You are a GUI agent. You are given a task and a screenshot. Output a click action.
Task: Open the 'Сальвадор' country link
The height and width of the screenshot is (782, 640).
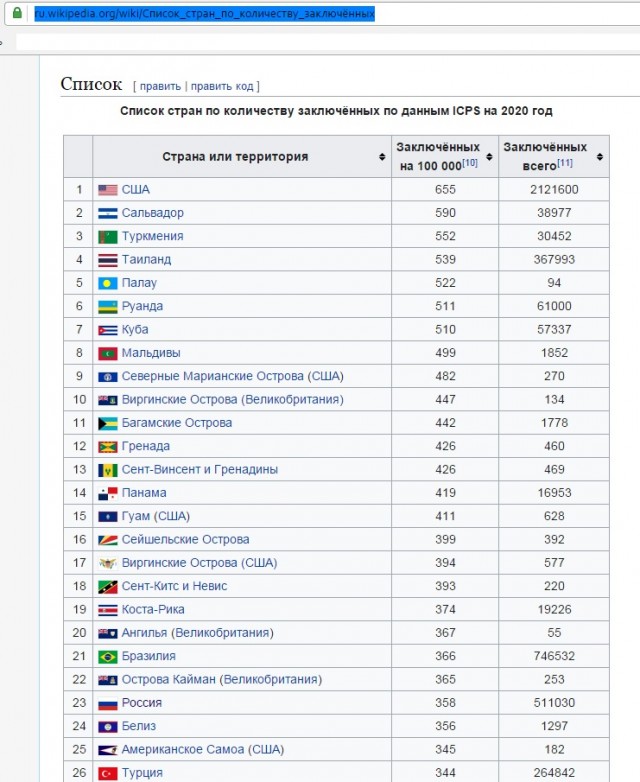153,213
